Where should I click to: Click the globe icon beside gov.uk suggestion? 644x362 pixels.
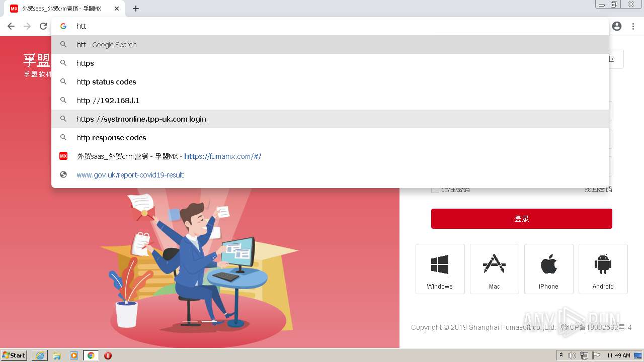tap(63, 175)
